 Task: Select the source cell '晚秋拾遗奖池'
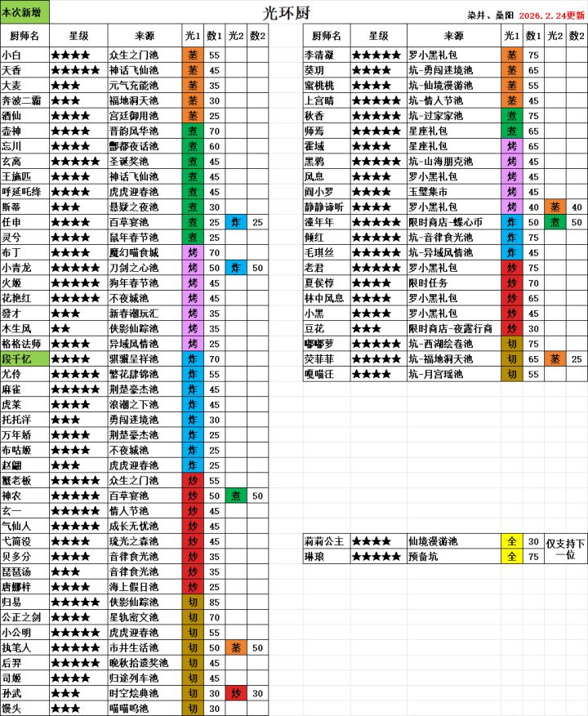[x=145, y=663]
